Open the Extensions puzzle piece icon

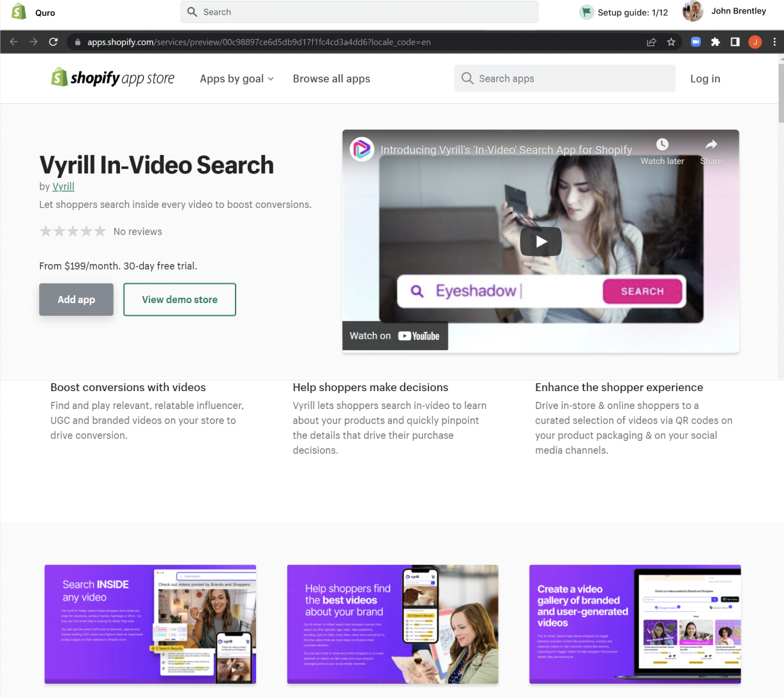coord(716,42)
